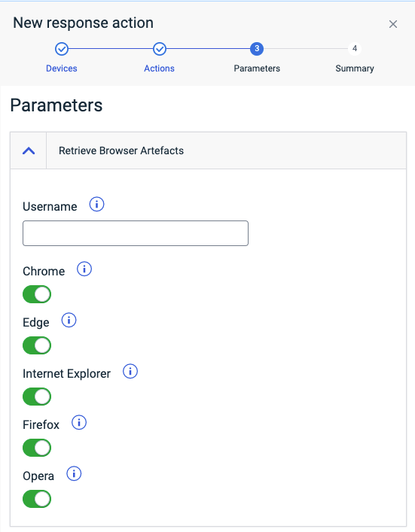Jump to the Summary step label
Viewport: 415px width, 532px height.
click(x=355, y=68)
